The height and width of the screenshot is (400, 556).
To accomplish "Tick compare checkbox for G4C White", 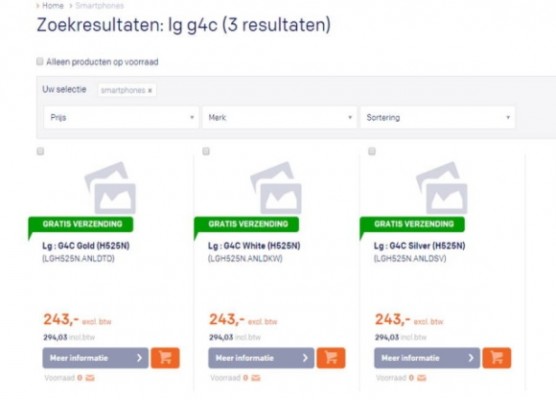I will (206, 151).
